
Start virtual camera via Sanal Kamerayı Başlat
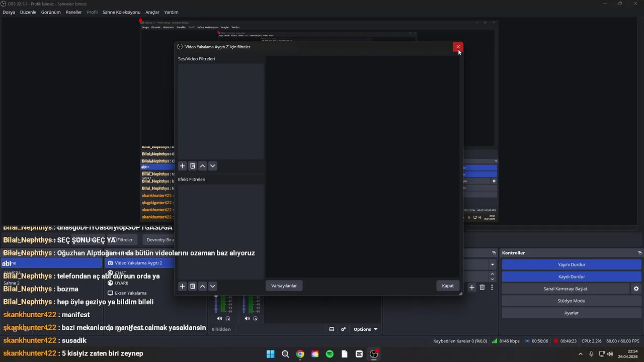pos(566,289)
